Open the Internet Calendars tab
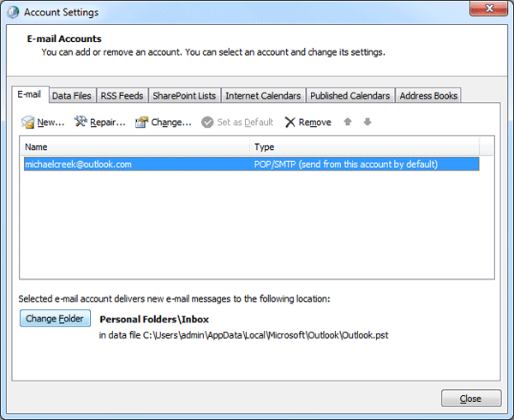Image resolution: width=514 pixels, height=420 pixels. click(x=263, y=96)
